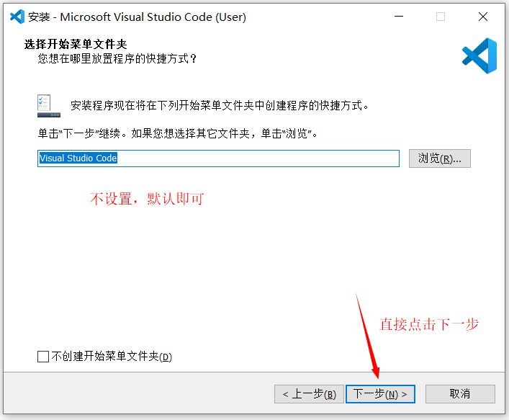Image resolution: width=509 pixels, height=420 pixels.
Task: Click the large VS Code logo
Action: (x=479, y=55)
